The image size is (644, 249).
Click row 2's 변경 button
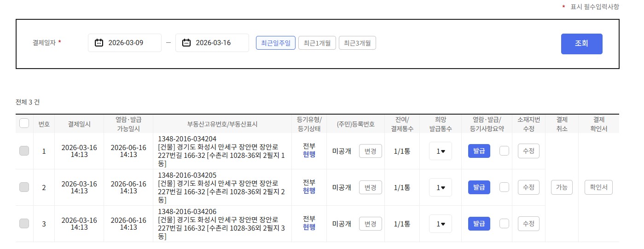coord(370,187)
